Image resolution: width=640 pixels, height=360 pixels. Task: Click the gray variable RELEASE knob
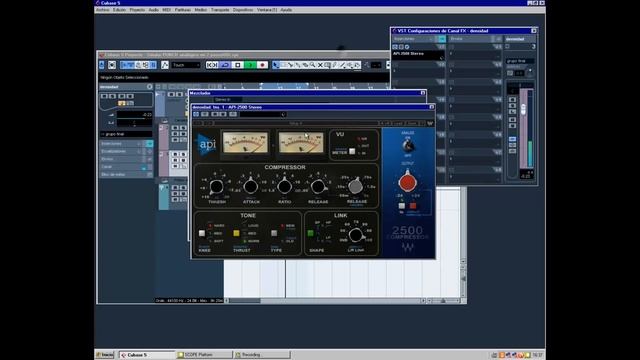356,186
